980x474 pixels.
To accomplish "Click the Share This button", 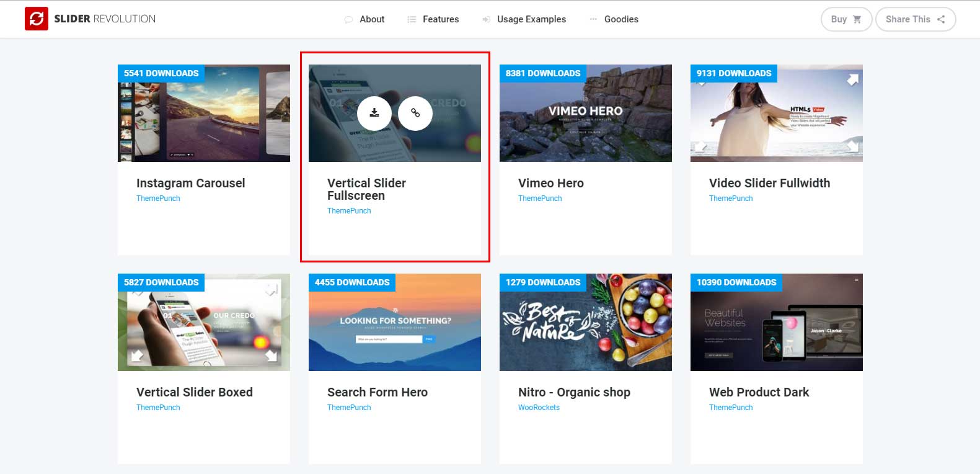I will tap(915, 19).
